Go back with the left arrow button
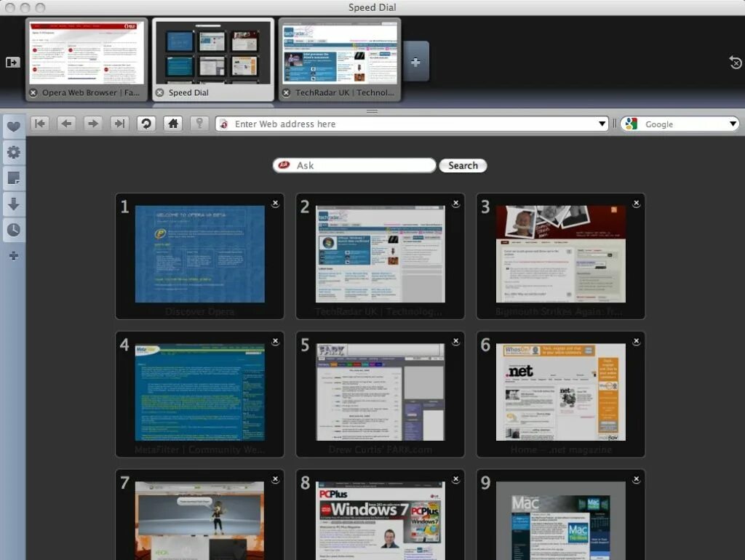745x560 pixels. coord(66,124)
